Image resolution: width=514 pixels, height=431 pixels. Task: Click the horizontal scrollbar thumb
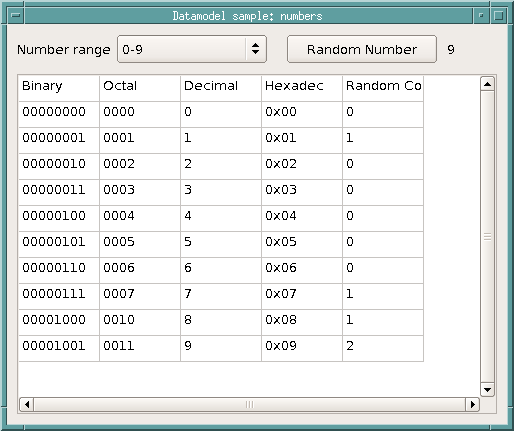point(249,404)
